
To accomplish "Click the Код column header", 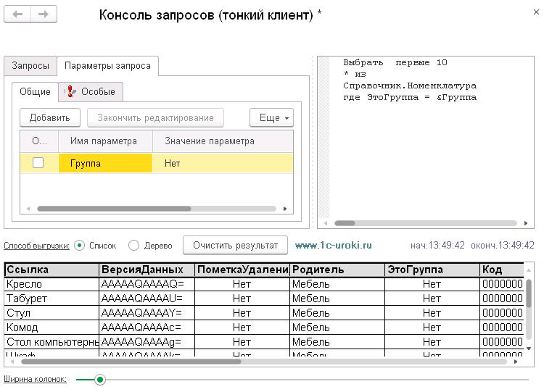I will tap(501, 270).
